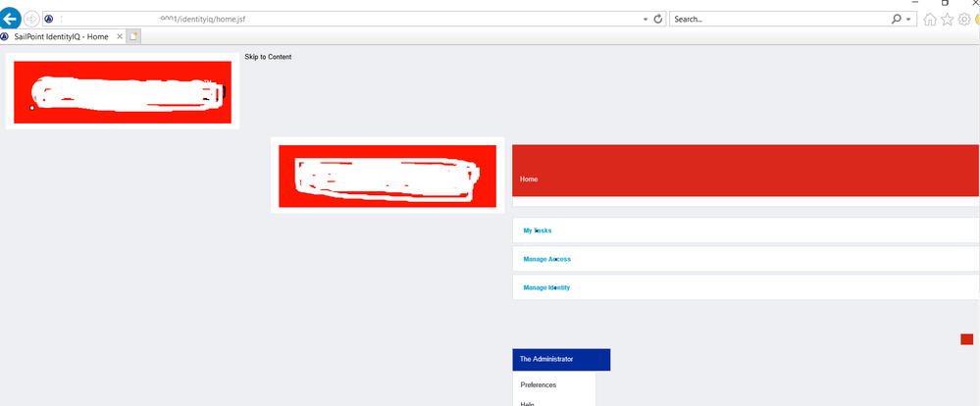The image size is (980, 406).
Task: Open a new browser tab
Action: (x=134, y=36)
